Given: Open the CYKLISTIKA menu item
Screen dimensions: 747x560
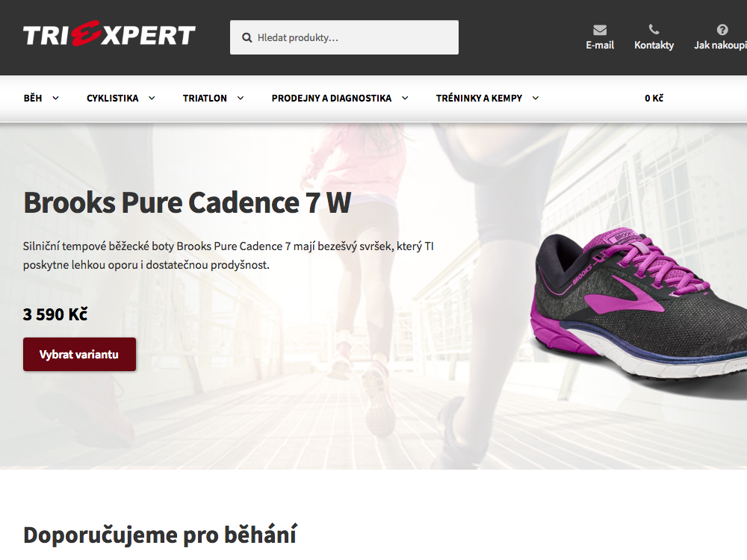Looking at the screenshot, I should coord(113,98).
